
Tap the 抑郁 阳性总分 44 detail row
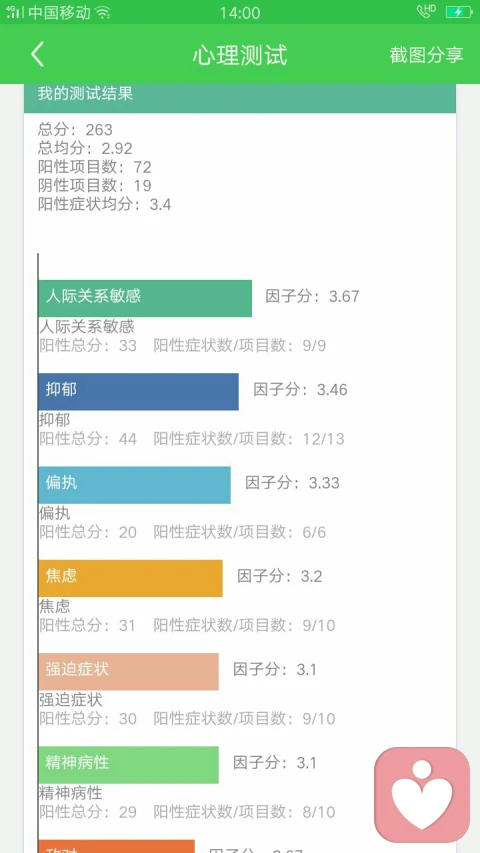point(192,438)
